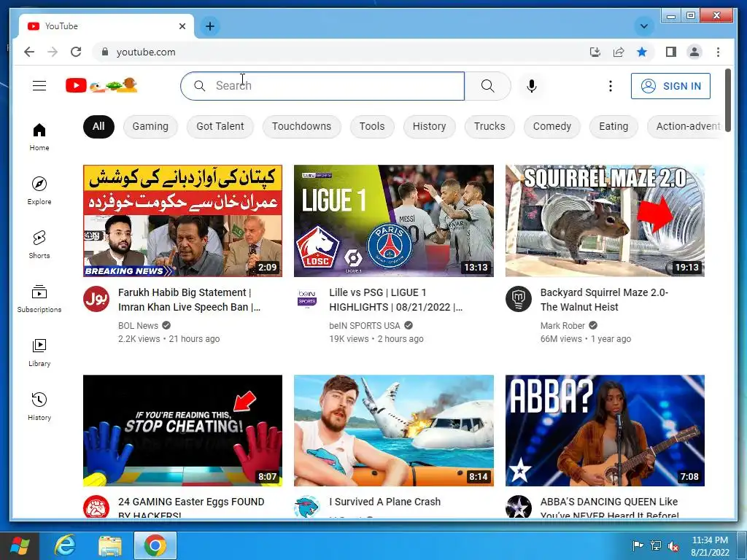Image resolution: width=747 pixels, height=560 pixels.
Task: Play the Ligue 1 PSG thumbnail
Action: click(393, 221)
